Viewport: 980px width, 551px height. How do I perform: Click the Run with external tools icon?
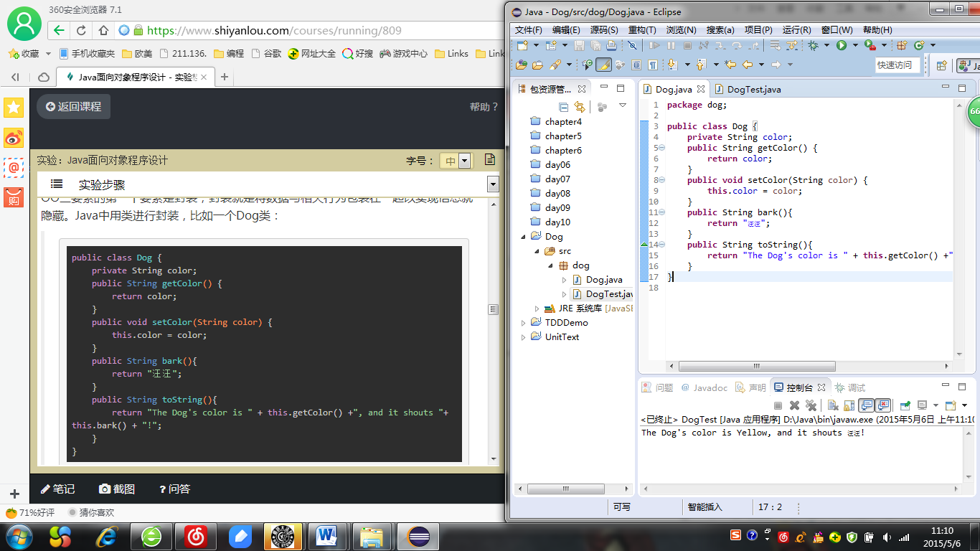click(x=870, y=45)
